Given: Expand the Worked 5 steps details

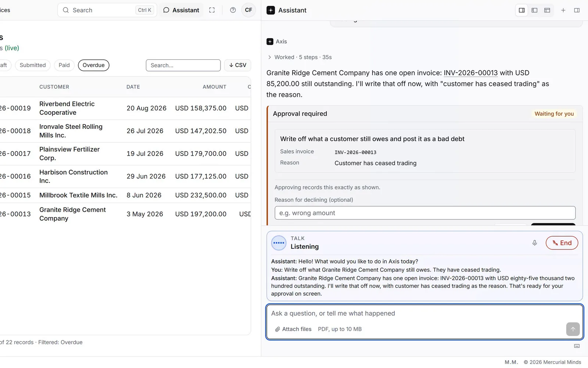Looking at the screenshot, I should [x=299, y=57].
